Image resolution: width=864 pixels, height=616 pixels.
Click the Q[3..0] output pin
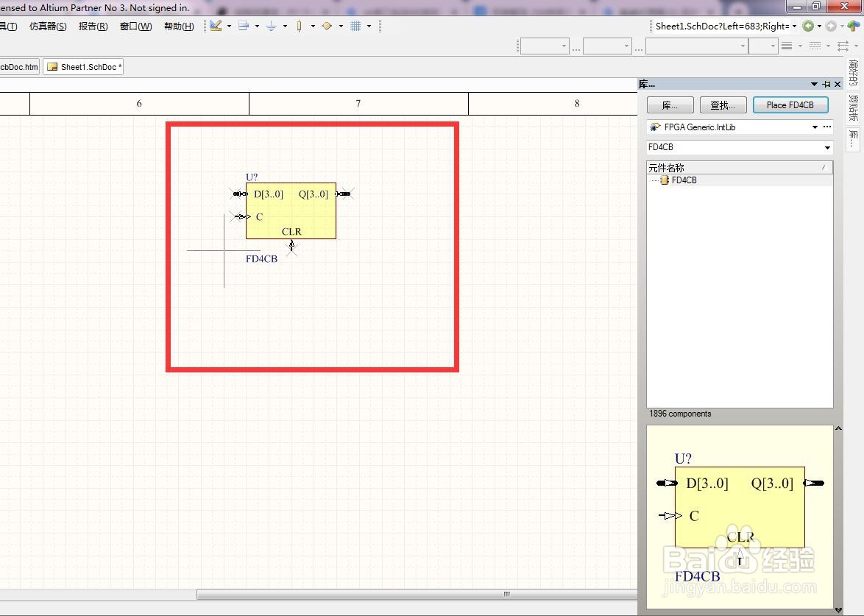pyautogui.click(x=343, y=194)
